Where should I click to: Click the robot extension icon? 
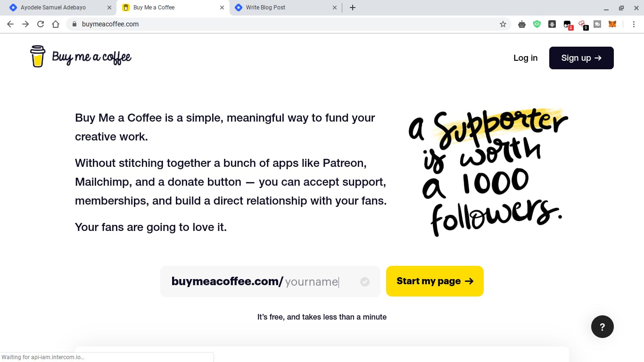tap(522, 24)
